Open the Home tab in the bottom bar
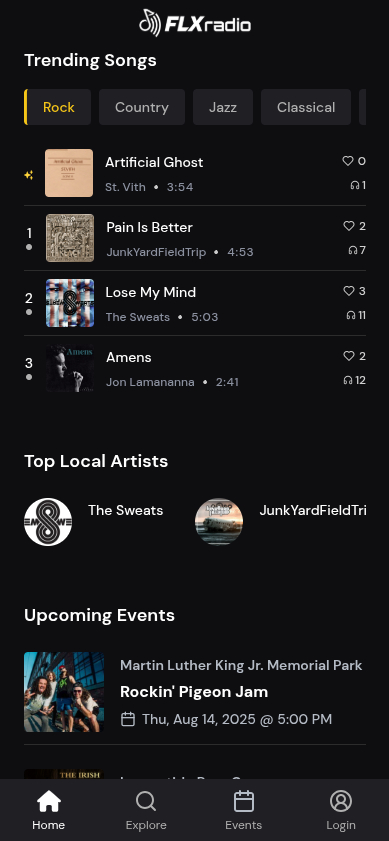Image resolution: width=389 pixels, height=841 pixels. [48, 810]
